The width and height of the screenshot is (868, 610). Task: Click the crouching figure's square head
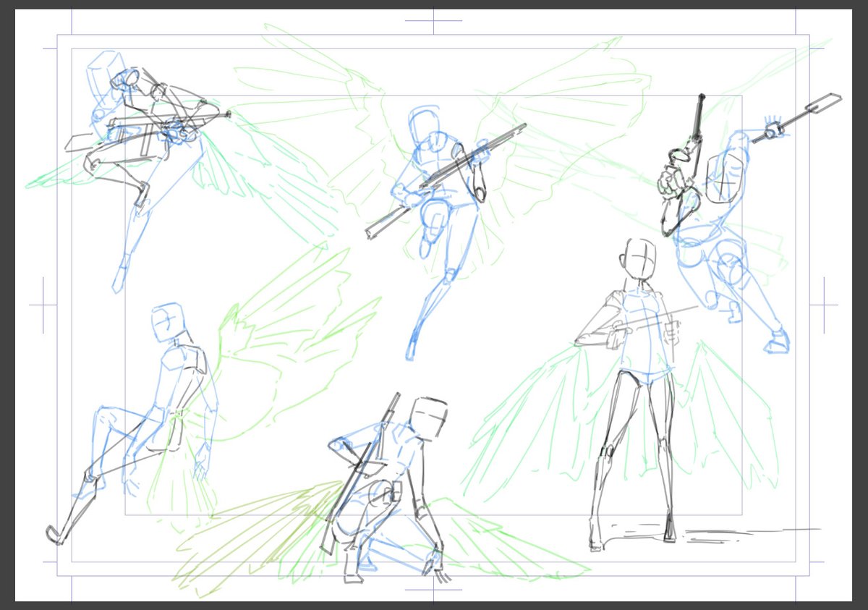coord(429,418)
